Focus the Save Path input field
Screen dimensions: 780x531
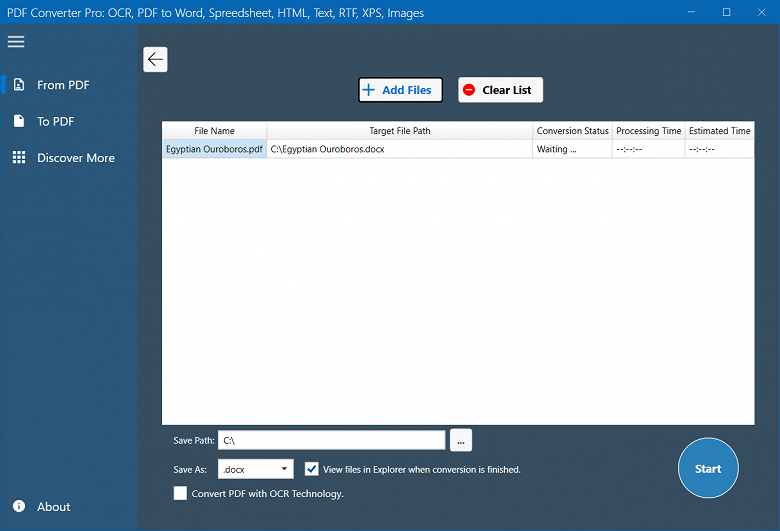pyautogui.click(x=331, y=440)
